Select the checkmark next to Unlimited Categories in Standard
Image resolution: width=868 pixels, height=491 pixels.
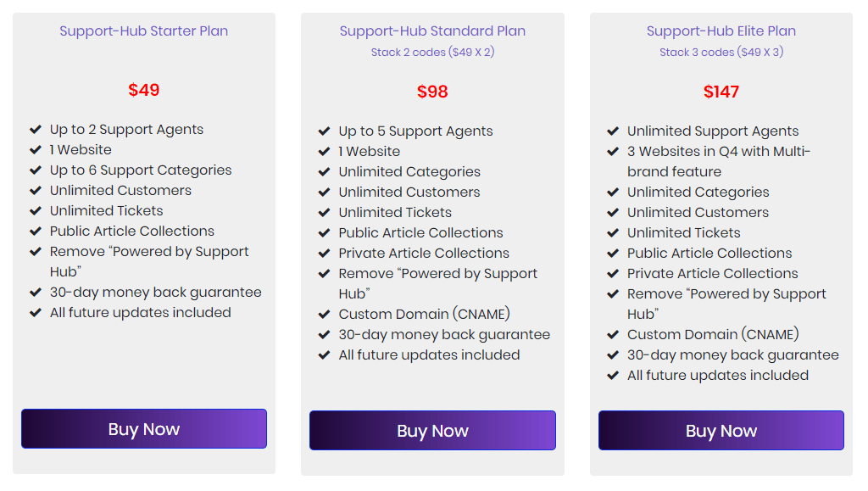coord(325,171)
